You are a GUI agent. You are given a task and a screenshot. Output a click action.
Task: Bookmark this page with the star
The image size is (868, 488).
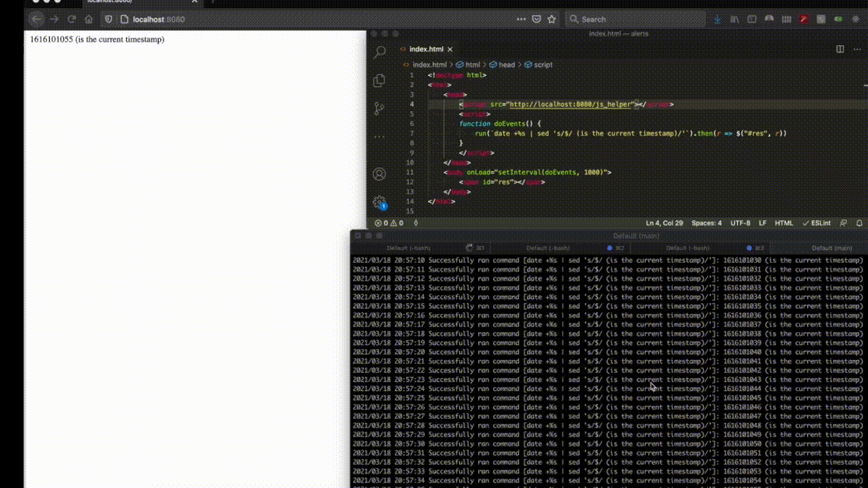click(x=552, y=19)
